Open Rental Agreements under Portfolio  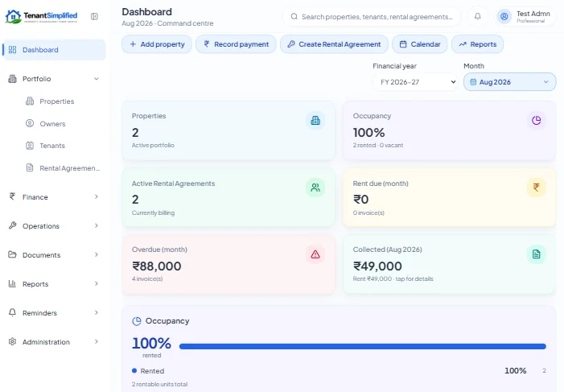click(70, 168)
